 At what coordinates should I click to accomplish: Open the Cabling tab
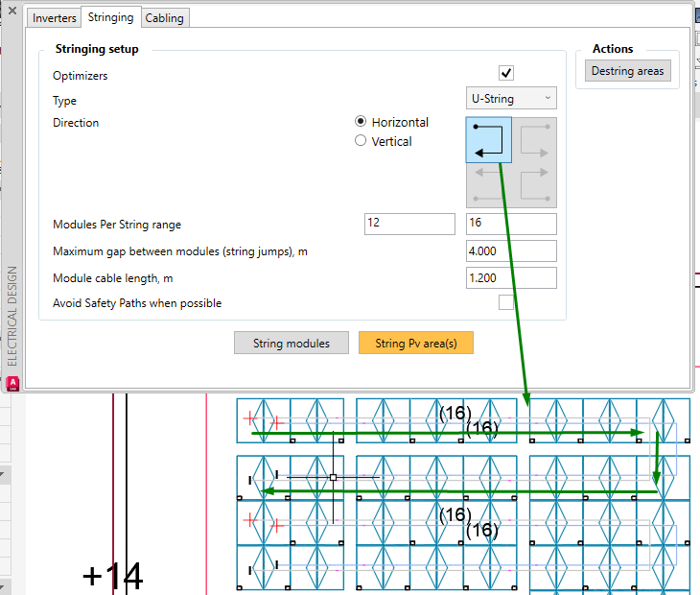tap(165, 18)
